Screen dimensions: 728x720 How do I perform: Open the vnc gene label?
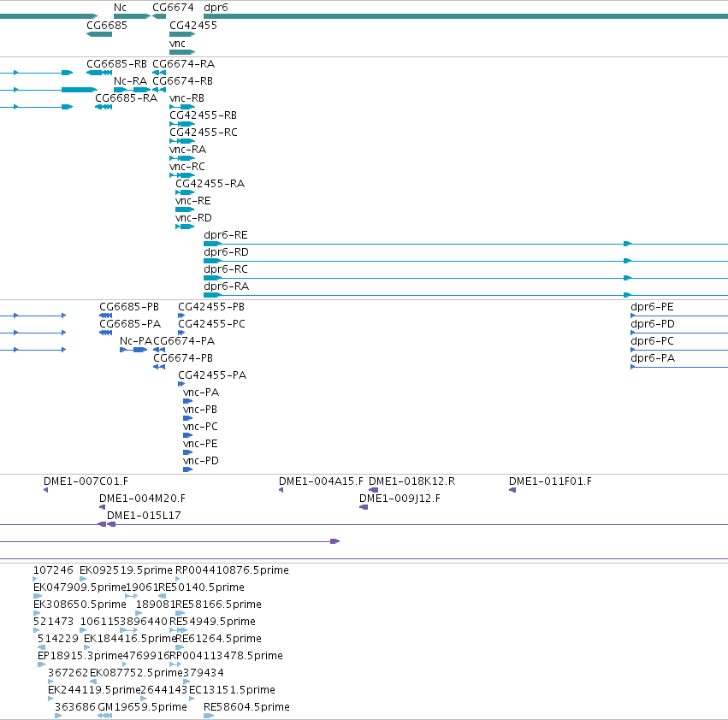177,43
